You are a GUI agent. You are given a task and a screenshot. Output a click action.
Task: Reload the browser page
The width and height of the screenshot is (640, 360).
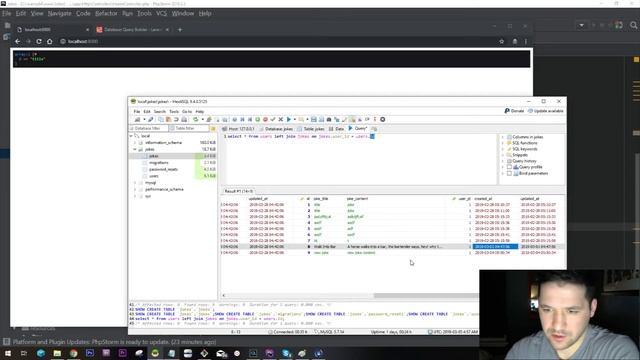coord(39,41)
